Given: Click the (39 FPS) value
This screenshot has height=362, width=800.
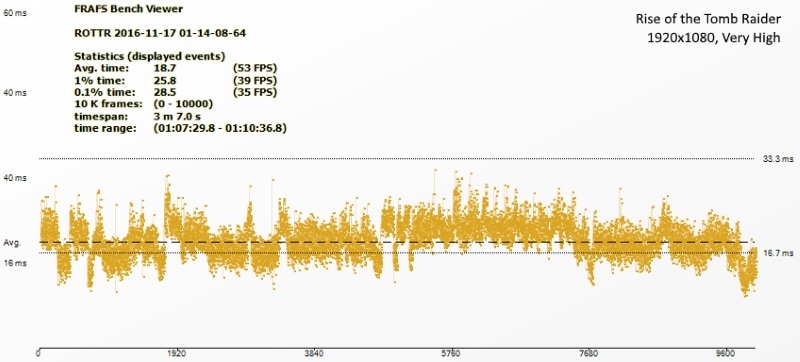Looking at the screenshot, I should pos(255,81).
